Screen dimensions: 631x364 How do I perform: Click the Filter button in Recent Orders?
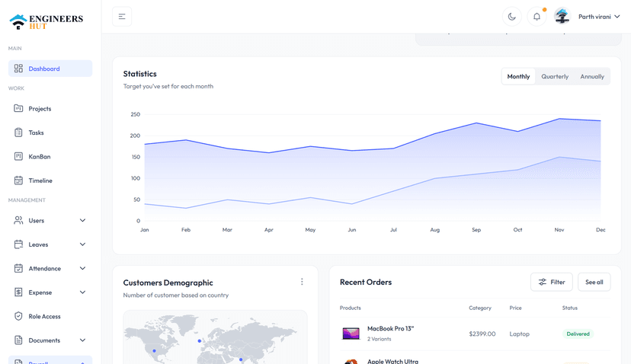tap(551, 282)
